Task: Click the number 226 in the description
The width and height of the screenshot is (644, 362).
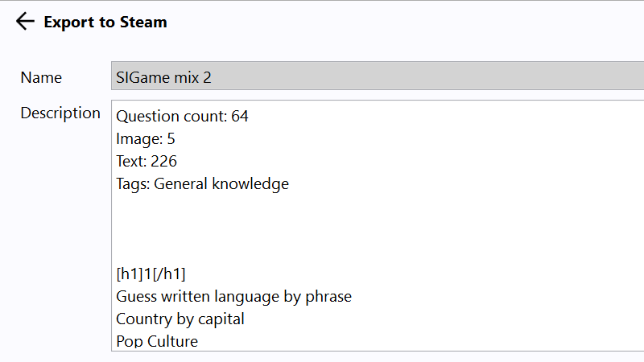Action: click(163, 162)
